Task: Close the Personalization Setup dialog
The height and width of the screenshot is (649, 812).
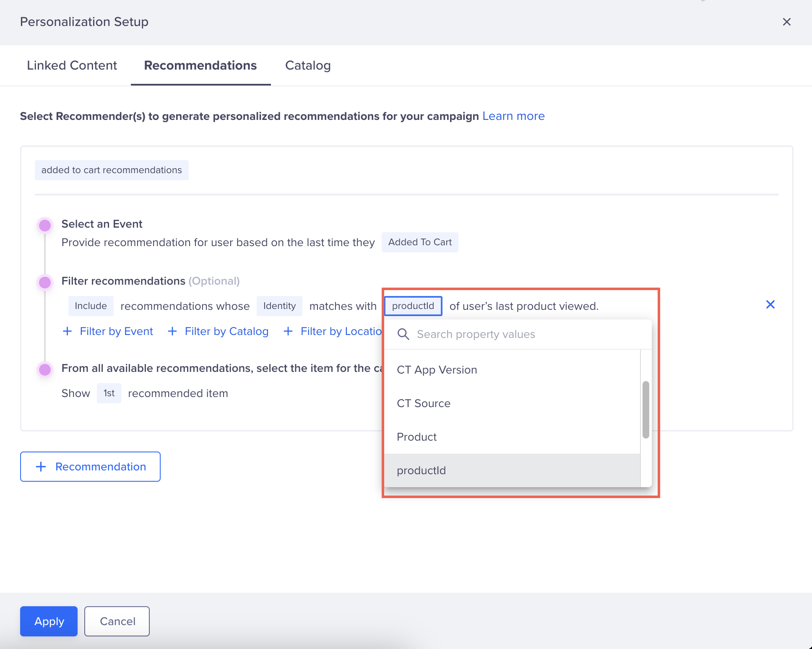Action: click(786, 22)
